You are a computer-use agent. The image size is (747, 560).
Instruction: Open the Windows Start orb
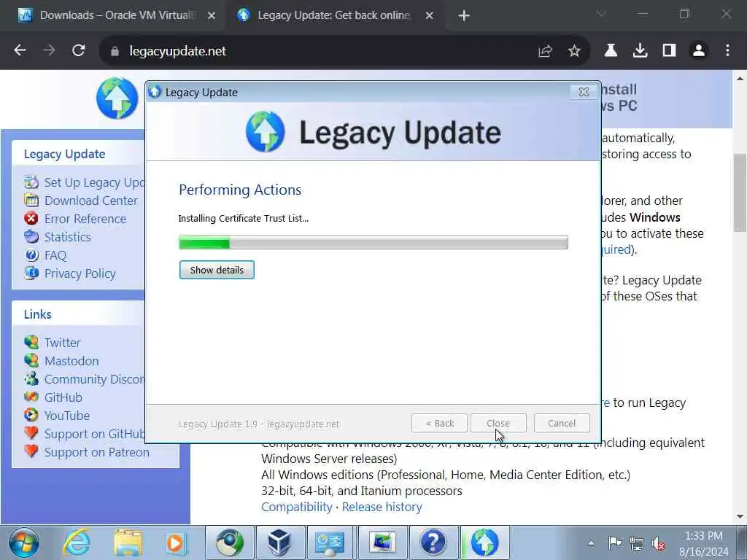pos(23,542)
